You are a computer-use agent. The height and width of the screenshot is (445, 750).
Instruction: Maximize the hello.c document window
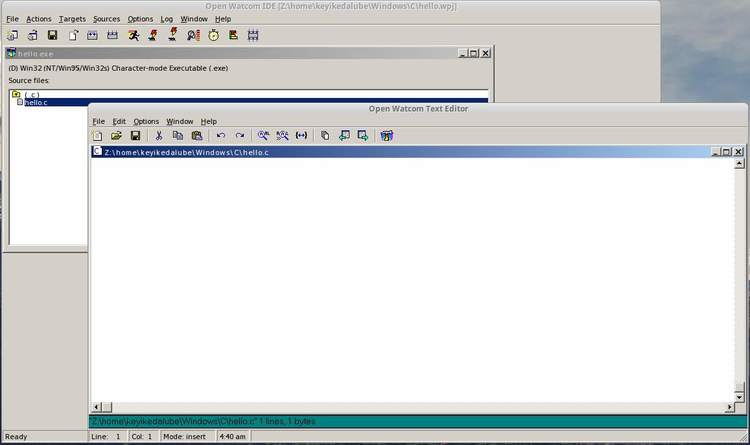[727, 152]
